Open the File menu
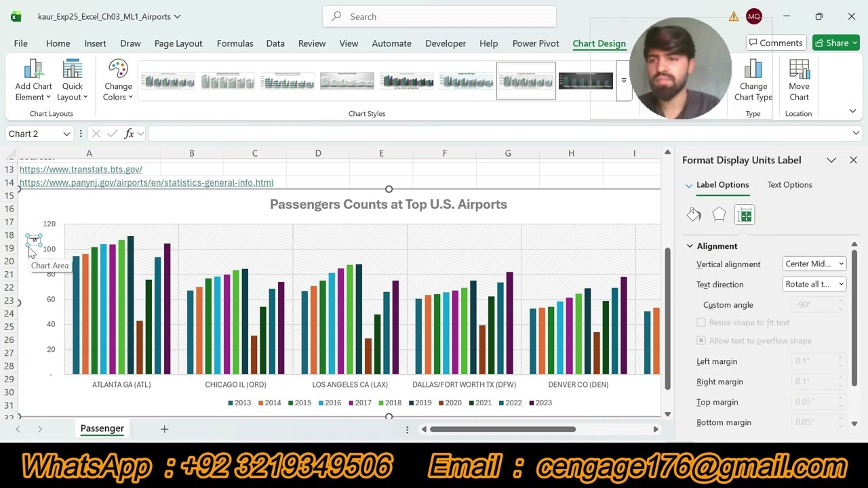This screenshot has height=488, width=868. click(x=20, y=43)
